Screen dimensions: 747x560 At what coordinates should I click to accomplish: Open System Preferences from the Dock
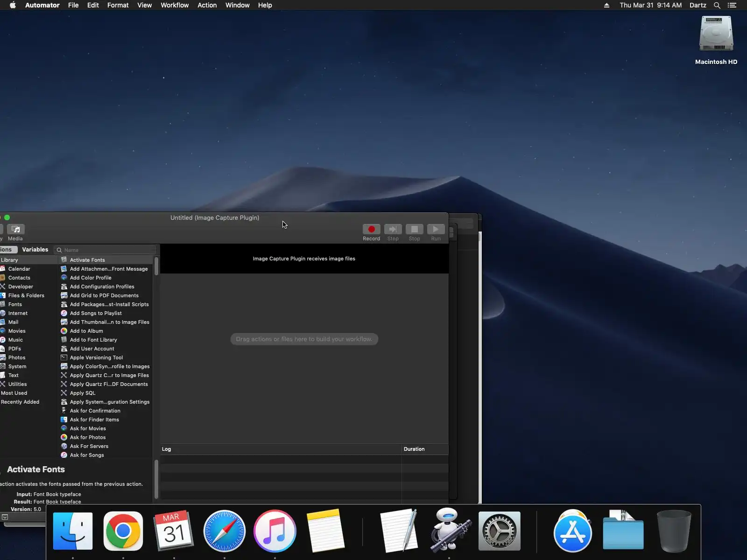(x=500, y=531)
